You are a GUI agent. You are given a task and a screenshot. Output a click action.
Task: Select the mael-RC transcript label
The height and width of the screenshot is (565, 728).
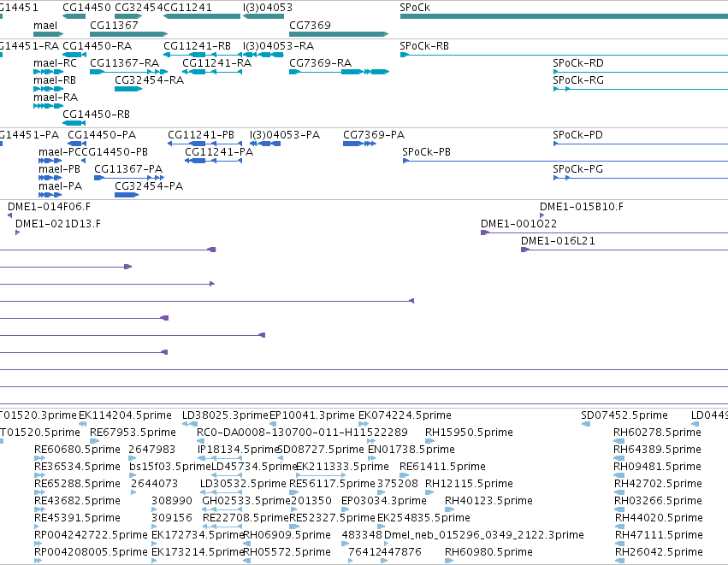pyautogui.click(x=55, y=63)
